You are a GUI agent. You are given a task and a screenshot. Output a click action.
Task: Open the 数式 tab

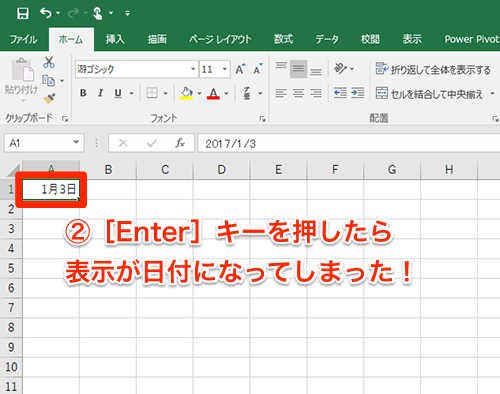(283, 40)
